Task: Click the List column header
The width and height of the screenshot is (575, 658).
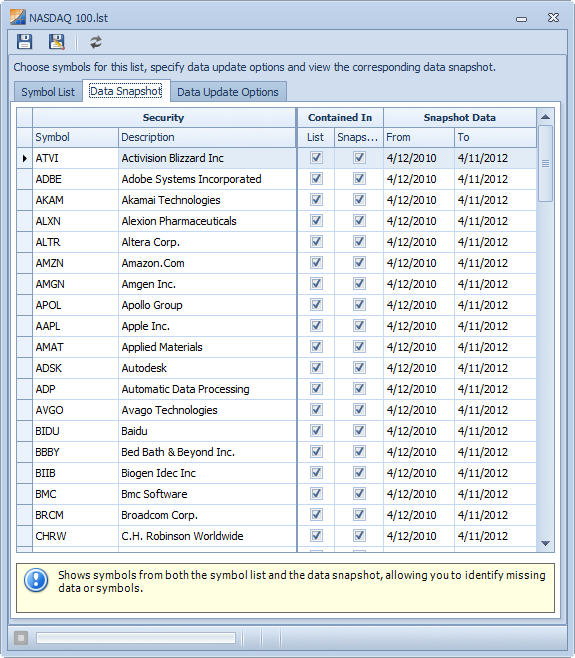Action: [x=316, y=137]
